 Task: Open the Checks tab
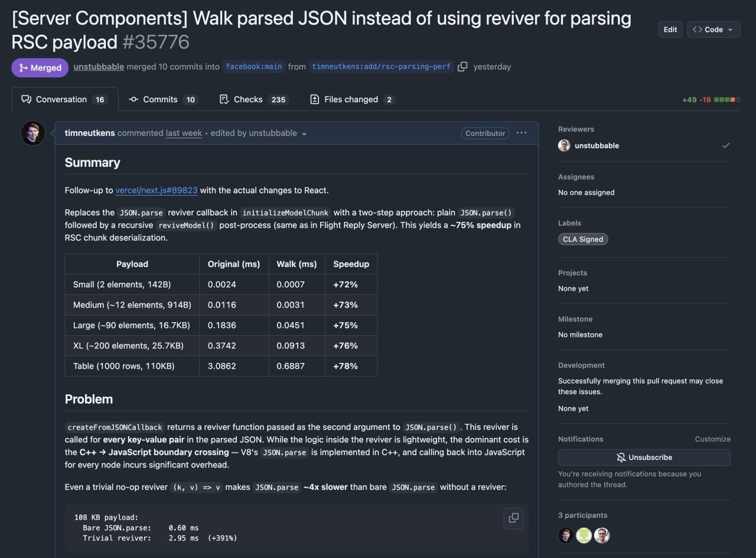point(253,99)
